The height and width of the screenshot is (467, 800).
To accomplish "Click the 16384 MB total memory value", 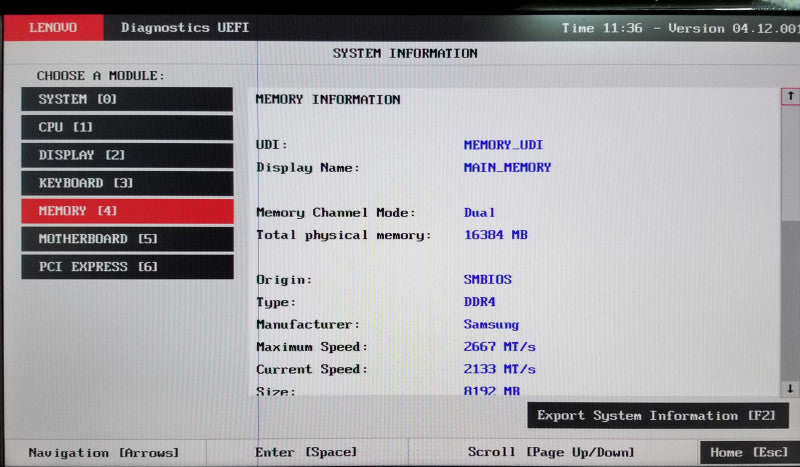I will click(x=495, y=235).
